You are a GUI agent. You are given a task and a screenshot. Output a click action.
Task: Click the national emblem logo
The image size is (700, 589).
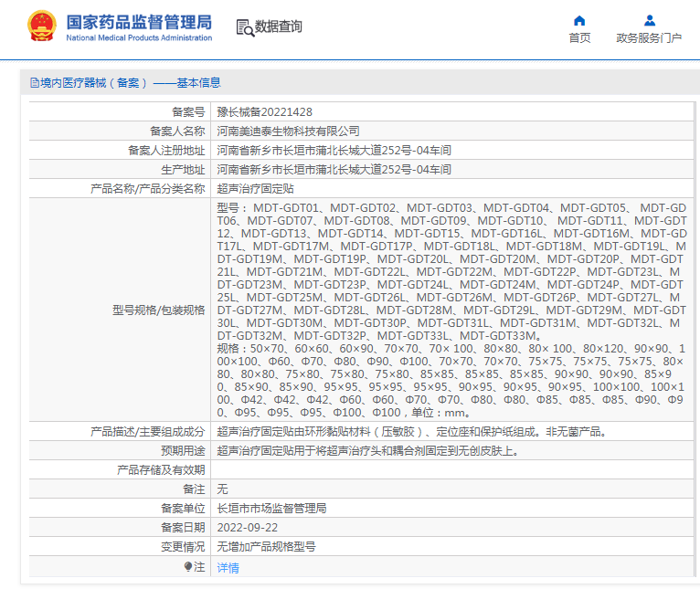click(42, 26)
